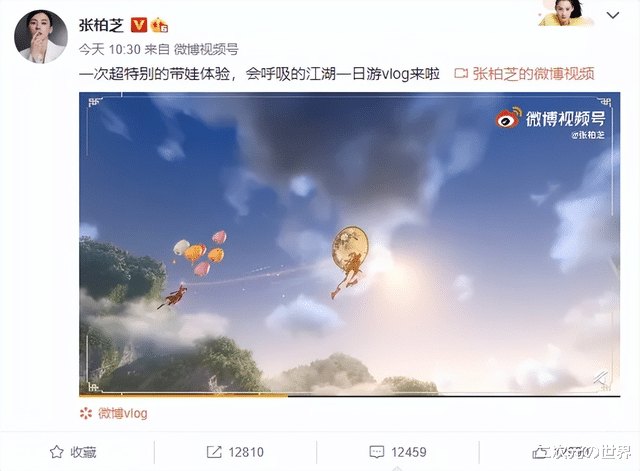The image size is (640, 471).
Task: Open the 张柏芝的微博视频 link
Action: [533, 74]
